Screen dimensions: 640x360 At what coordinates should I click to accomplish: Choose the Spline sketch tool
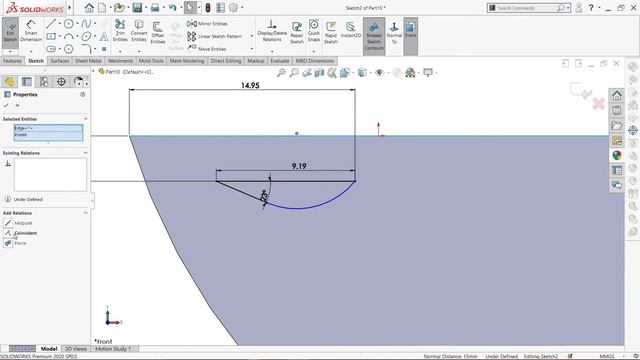point(86,24)
